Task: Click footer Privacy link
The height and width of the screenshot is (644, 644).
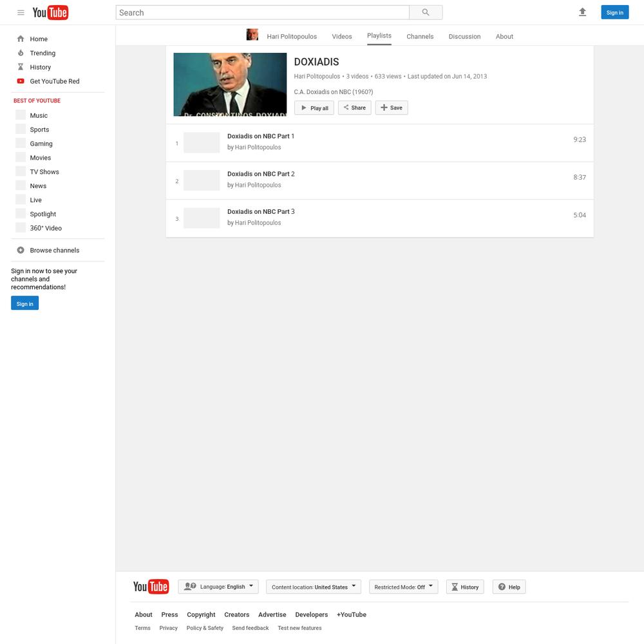Action: pyautogui.click(x=168, y=628)
